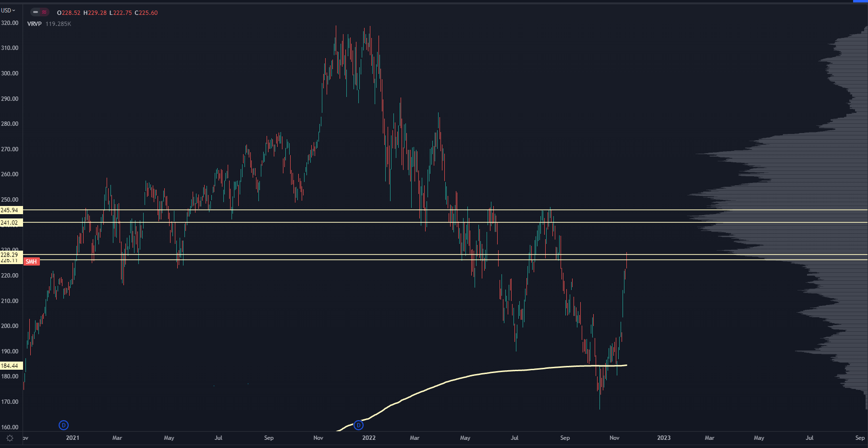Open chart settings gear icon
868x448 pixels.
[x=10, y=438]
